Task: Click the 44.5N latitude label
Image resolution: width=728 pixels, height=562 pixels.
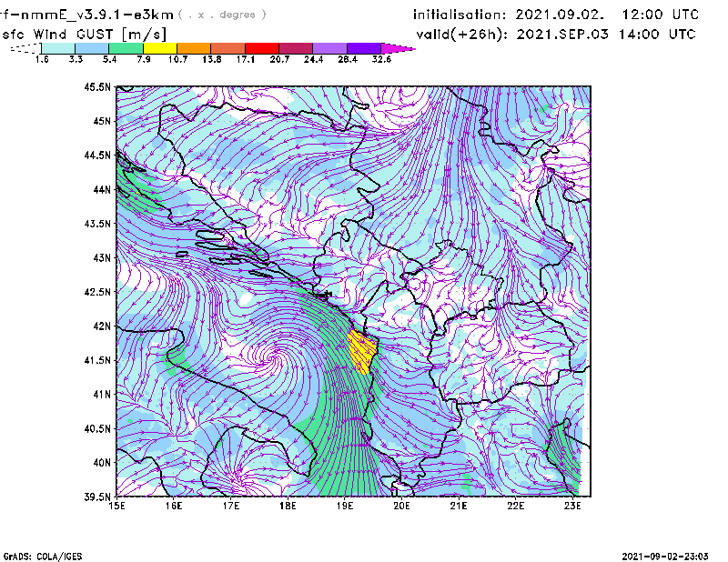Action: coord(97,155)
